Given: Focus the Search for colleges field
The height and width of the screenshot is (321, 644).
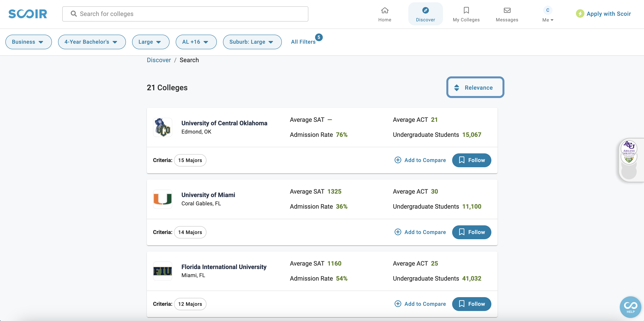Looking at the screenshot, I should 185,14.
